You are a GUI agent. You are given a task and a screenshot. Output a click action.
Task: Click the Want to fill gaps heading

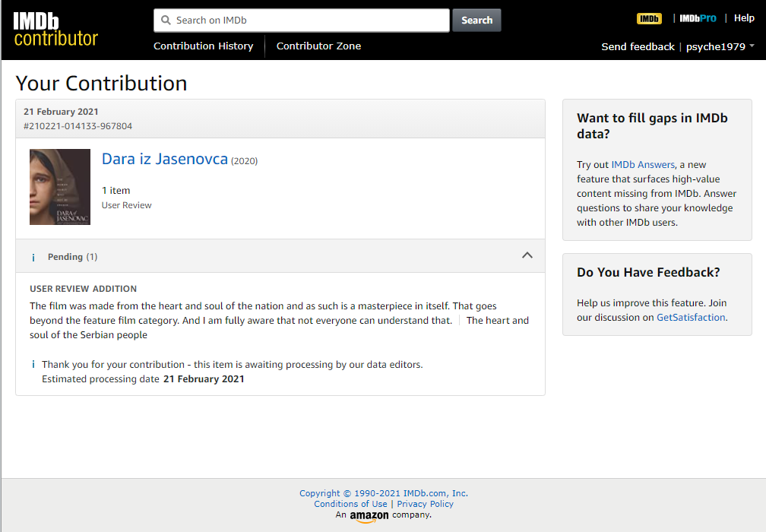point(652,126)
